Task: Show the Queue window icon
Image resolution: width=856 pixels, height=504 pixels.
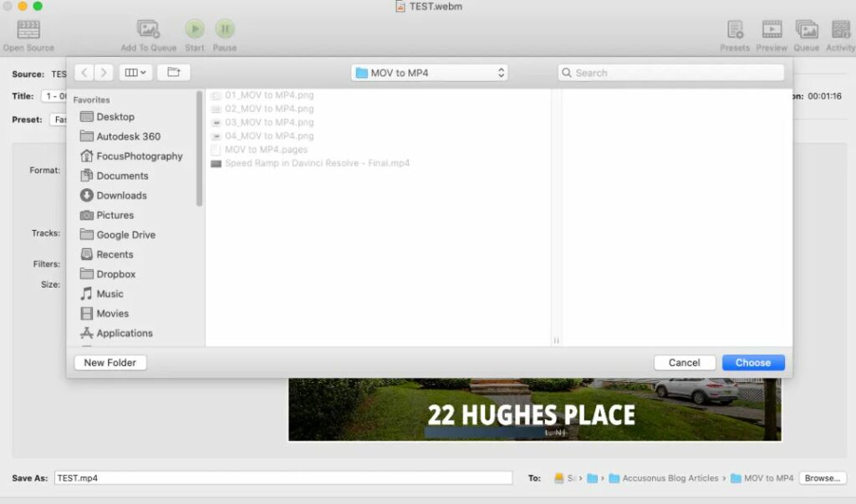Action: (x=806, y=30)
